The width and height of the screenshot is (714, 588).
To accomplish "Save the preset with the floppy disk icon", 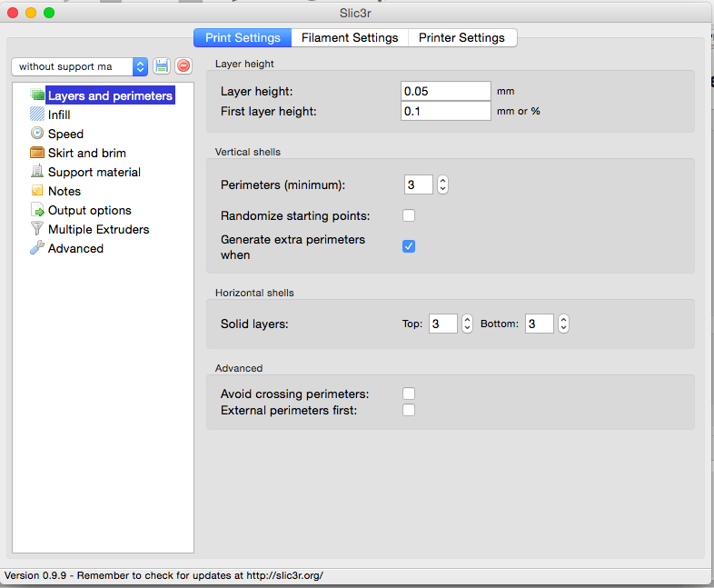I will (161, 66).
